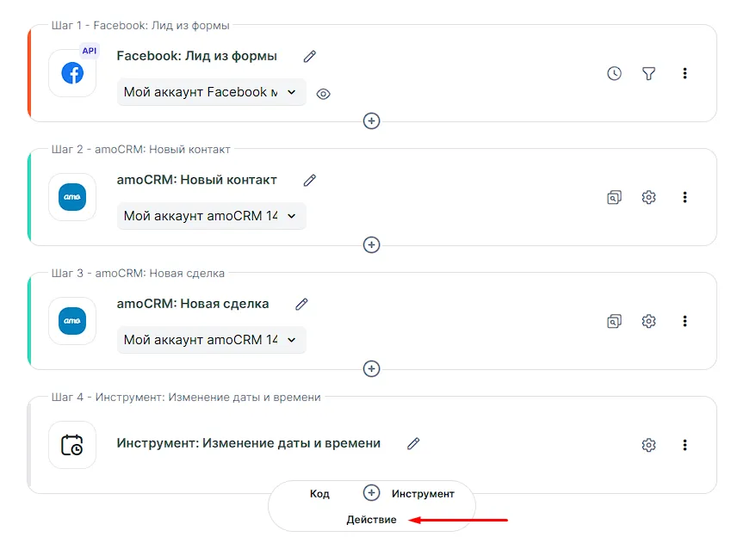This screenshot has width=756, height=543.
Task: Rename amoCRM: Новый контакт via pencil icon
Action: pyautogui.click(x=310, y=180)
